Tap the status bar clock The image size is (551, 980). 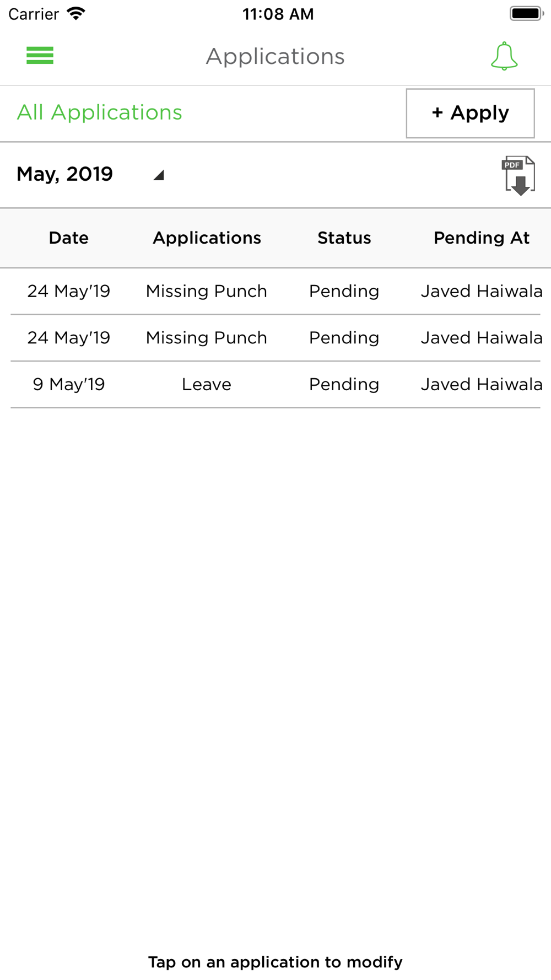pos(278,14)
